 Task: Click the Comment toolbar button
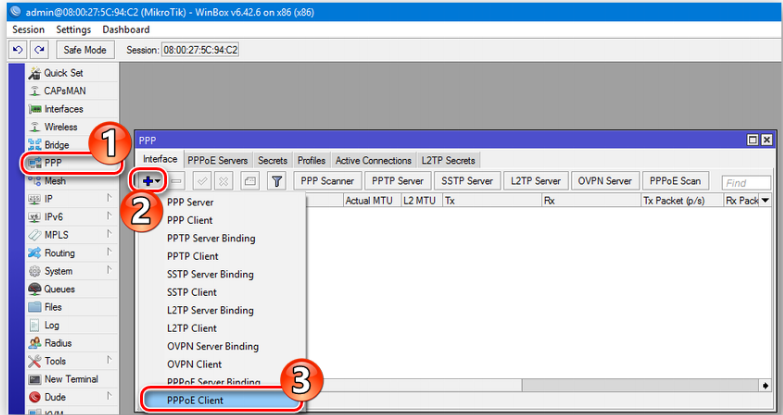(x=250, y=181)
